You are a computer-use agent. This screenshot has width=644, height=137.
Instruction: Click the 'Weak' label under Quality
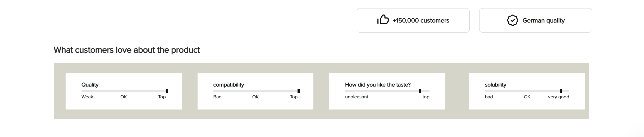tap(87, 97)
